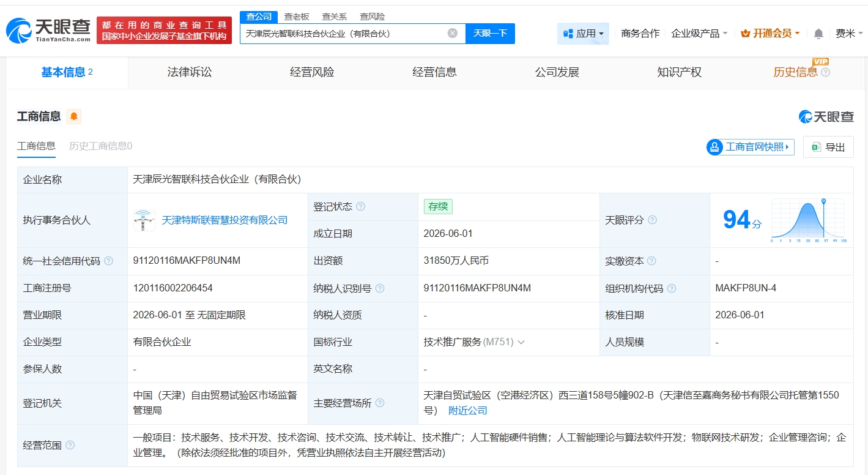Switch to the 查风险 search tab
This screenshot has width=868, height=475.
click(373, 17)
